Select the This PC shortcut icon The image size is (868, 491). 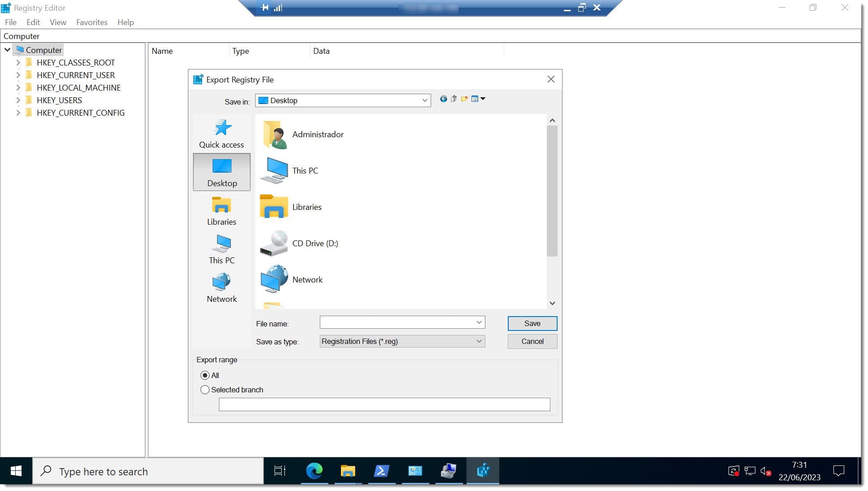[x=221, y=248]
